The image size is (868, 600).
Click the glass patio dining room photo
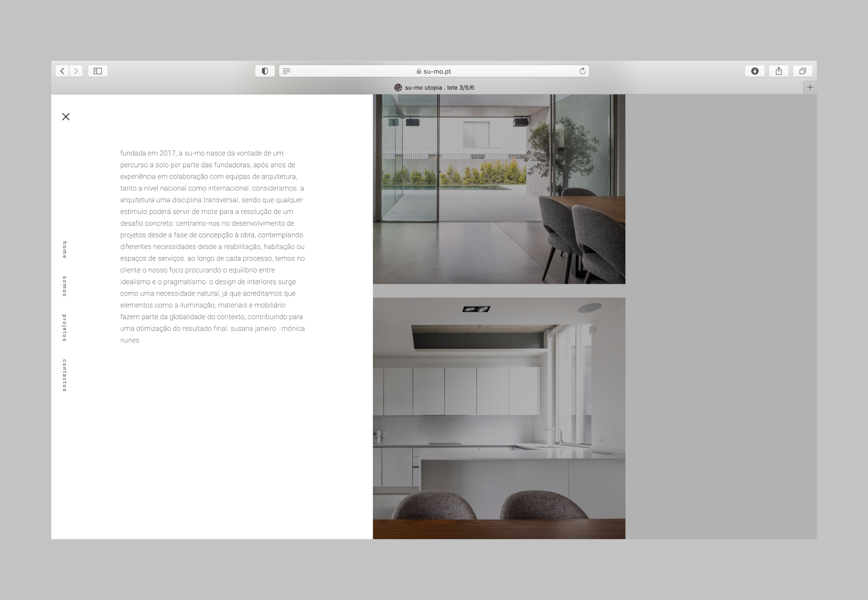pyautogui.click(x=499, y=189)
